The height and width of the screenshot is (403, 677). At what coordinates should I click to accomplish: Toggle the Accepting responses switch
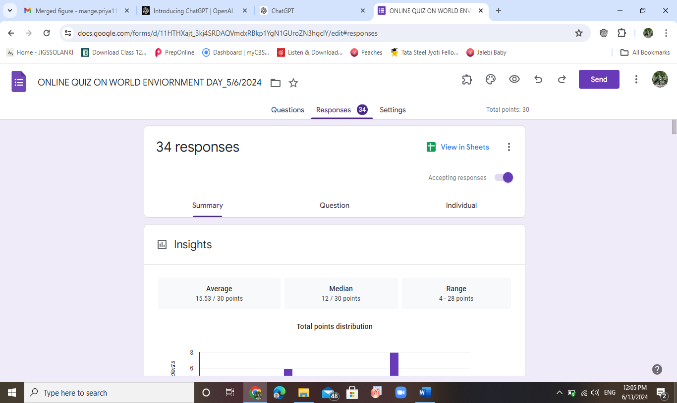[504, 177]
